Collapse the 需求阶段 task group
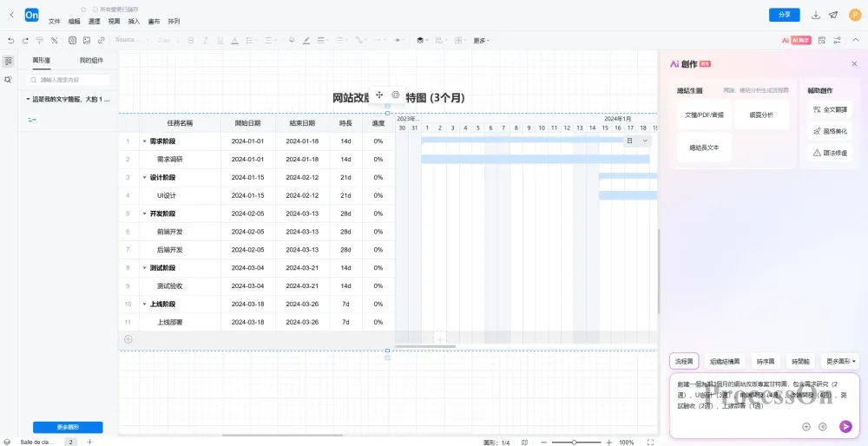Image resolution: width=868 pixels, height=446 pixels. (x=145, y=141)
